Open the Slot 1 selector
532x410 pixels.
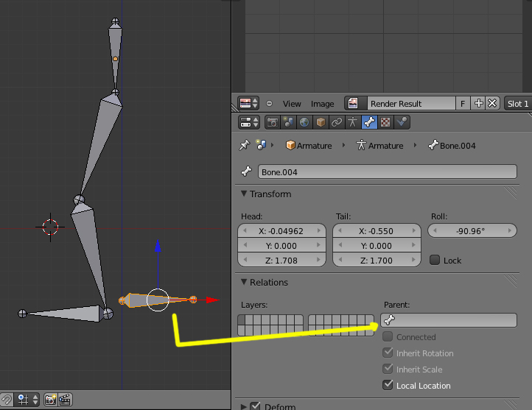click(518, 103)
